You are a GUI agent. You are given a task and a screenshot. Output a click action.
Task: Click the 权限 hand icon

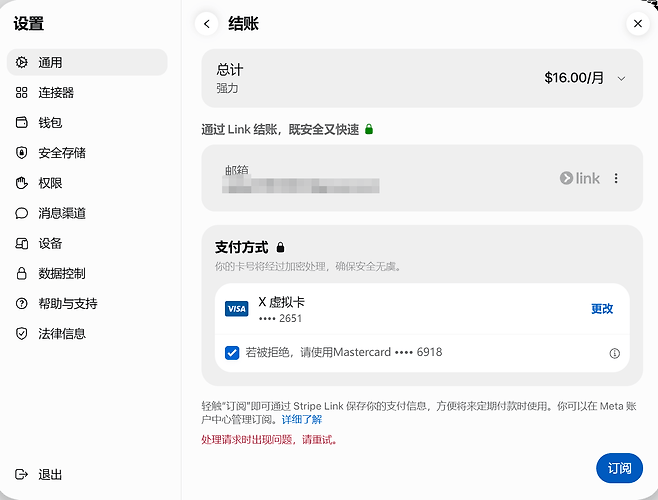pyautogui.click(x=21, y=183)
